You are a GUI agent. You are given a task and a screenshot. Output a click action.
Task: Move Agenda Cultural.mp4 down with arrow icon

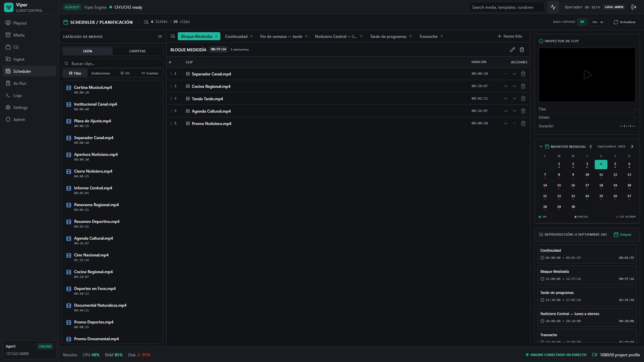(x=514, y=111)
